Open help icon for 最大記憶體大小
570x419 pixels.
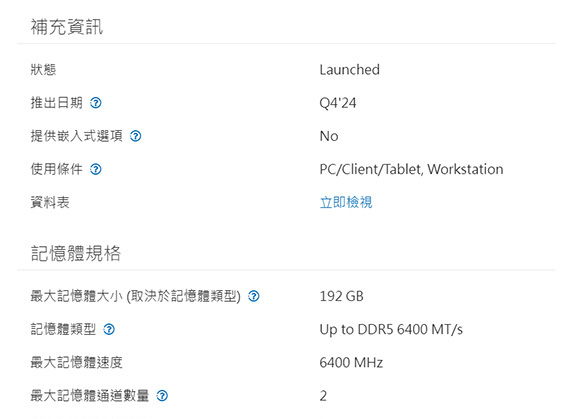pyautogui.click(x=254, y=296)
